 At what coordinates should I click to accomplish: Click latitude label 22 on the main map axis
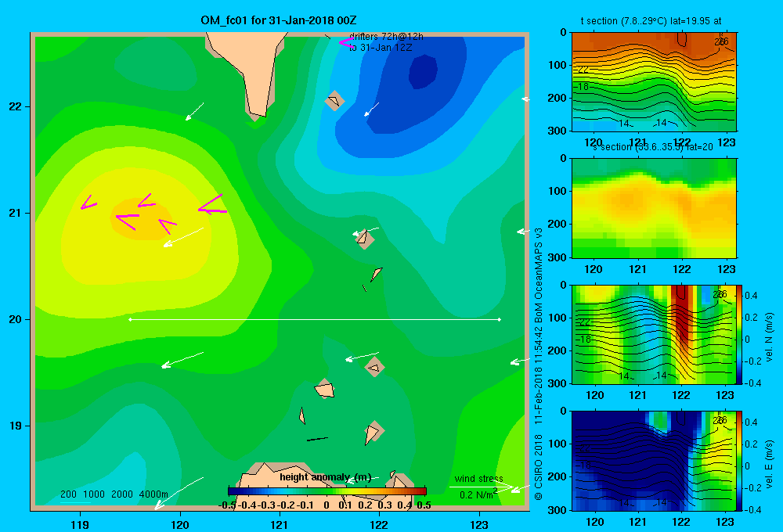click(x=16, y=107)
